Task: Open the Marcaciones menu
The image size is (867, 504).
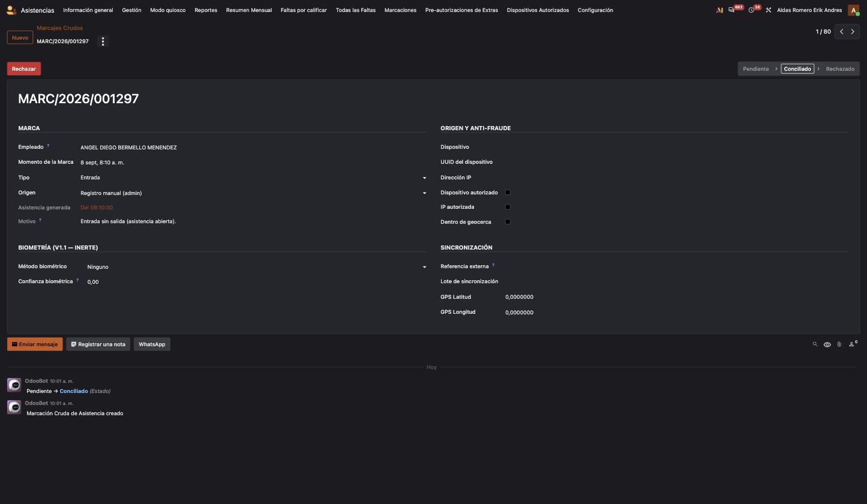Action: [x=400, y=10]
